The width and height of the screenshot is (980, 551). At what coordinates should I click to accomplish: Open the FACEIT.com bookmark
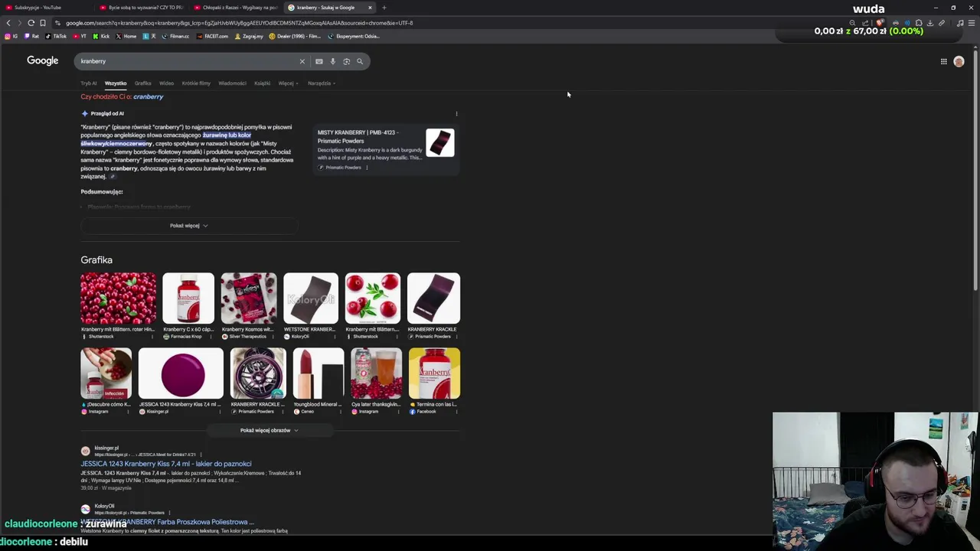[212, 36]
